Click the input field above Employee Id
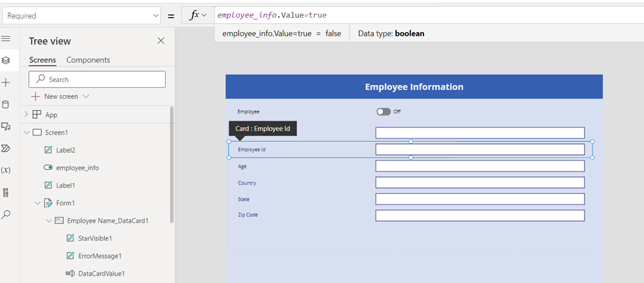 [480, 133]
